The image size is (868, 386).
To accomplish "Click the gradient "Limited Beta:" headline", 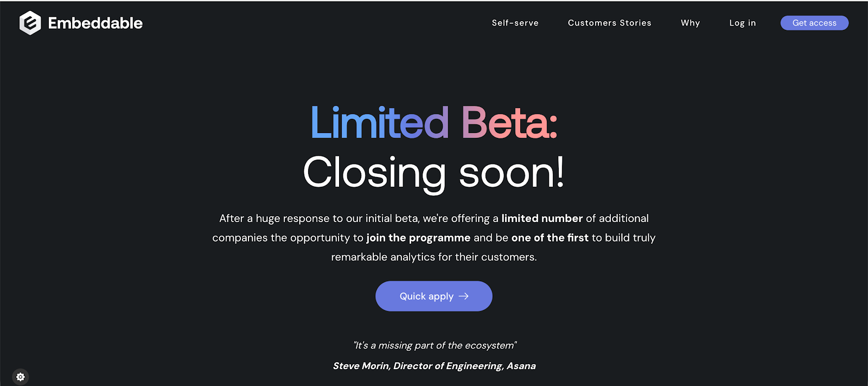I will 433,124.
